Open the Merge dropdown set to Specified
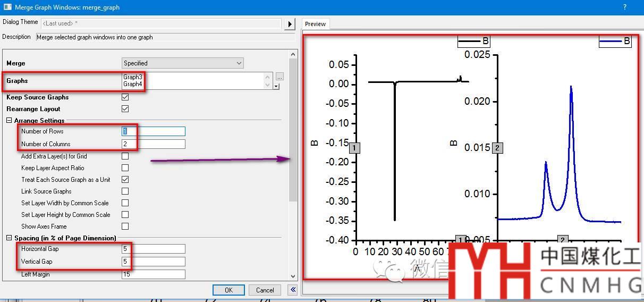Image resolution: width=644 pixels, height=302 pixels. [x=182, y=63]
